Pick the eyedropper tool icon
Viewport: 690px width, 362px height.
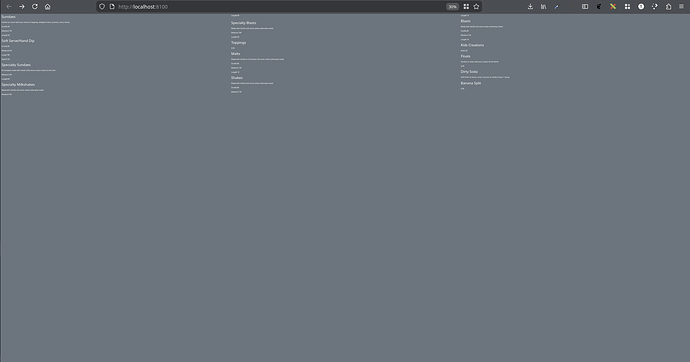click(557, 7)
